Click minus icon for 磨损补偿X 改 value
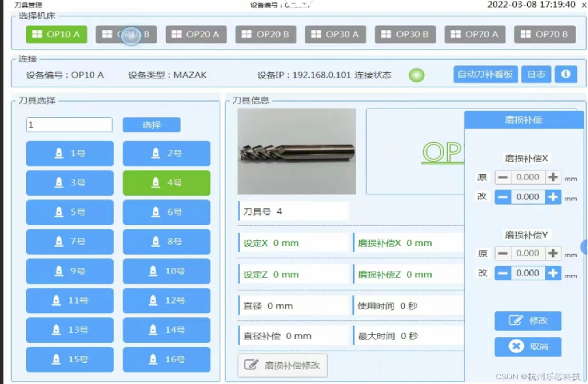Screen dimensions: 588x384 click(503, 197)
